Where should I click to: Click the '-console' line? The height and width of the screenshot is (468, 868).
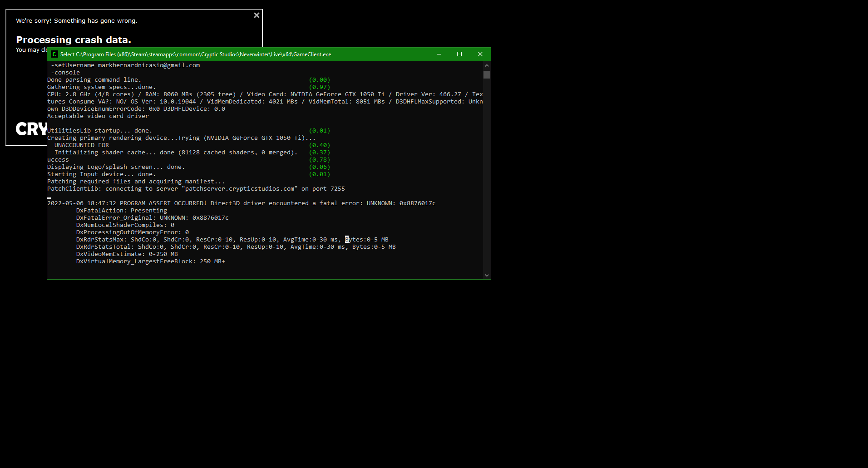(x=65, y=73)
